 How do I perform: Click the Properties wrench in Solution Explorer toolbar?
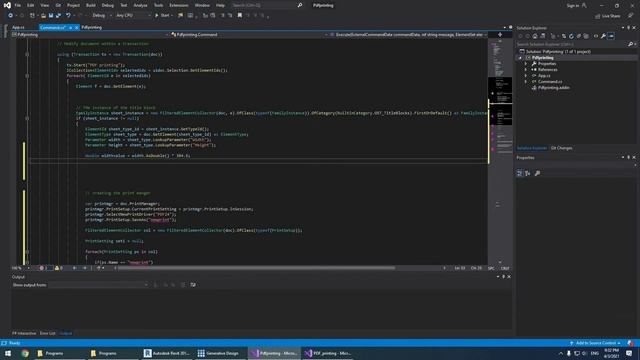point(603,36)
